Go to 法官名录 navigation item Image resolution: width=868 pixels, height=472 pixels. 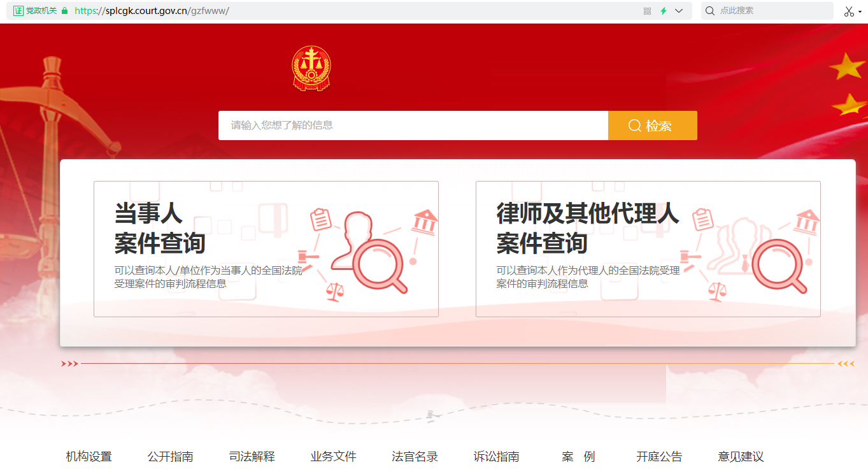[x=415, y=457]
